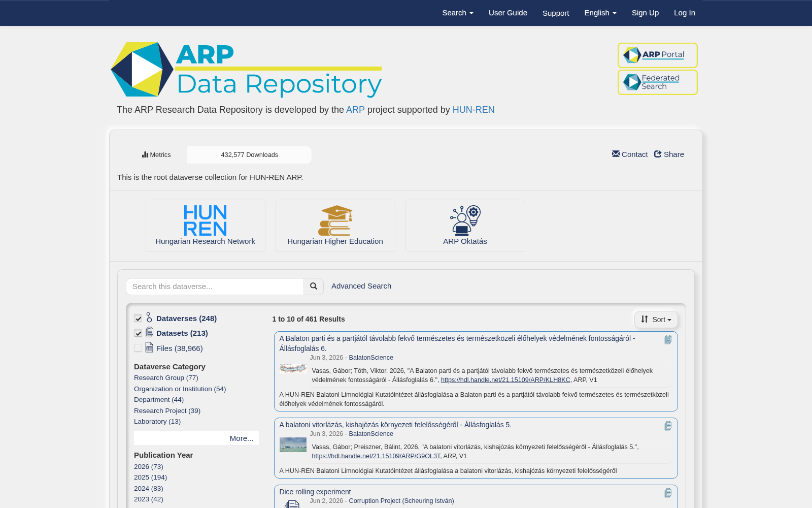Screen dimensions: 812x508
Task: Filter by Research Project (39)
Action: click(167, 411)
